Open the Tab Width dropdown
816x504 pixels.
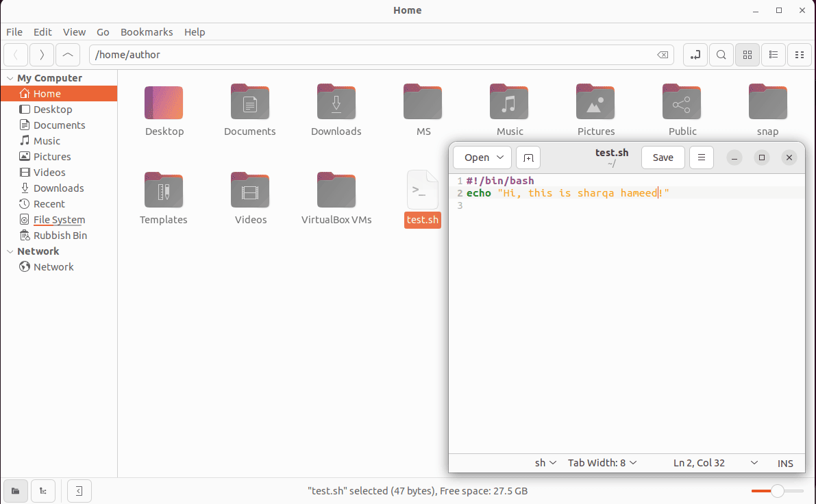click(602, 463)
